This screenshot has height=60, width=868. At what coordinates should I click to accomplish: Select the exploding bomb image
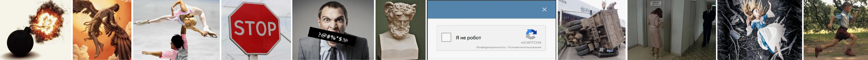36,30
